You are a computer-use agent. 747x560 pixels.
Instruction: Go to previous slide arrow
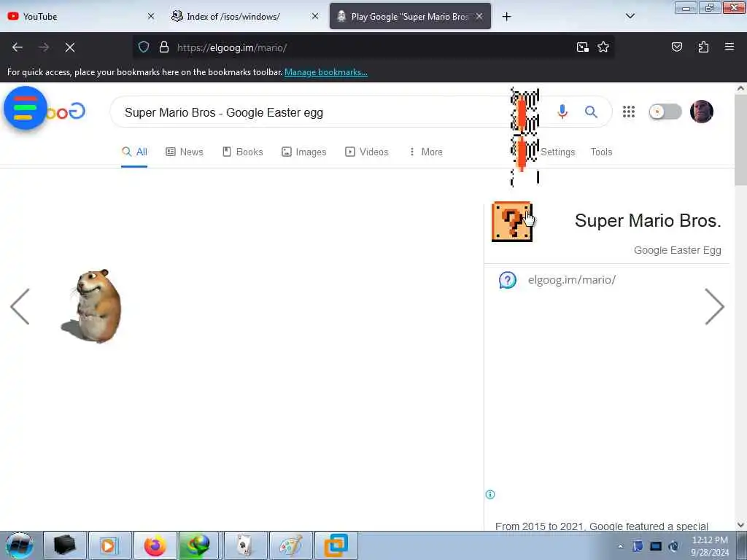pos(20,307)
